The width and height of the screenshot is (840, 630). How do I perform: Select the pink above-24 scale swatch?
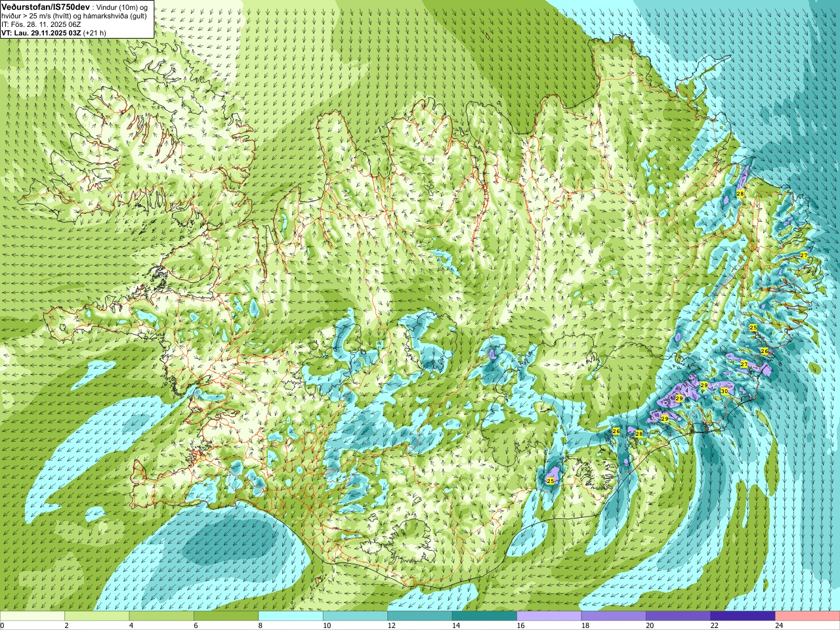[x=808, y=616]
